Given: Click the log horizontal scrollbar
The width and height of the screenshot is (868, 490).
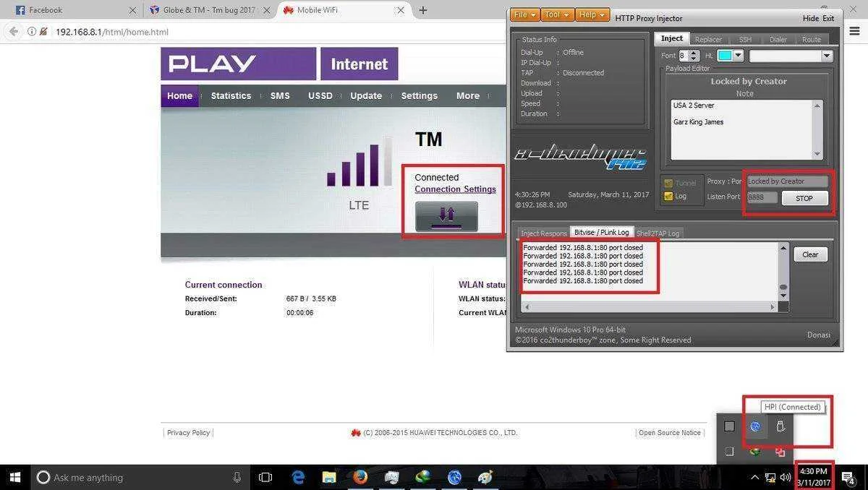Looking at the screenshot, I should pyautogui.click(x=650, y=307).
